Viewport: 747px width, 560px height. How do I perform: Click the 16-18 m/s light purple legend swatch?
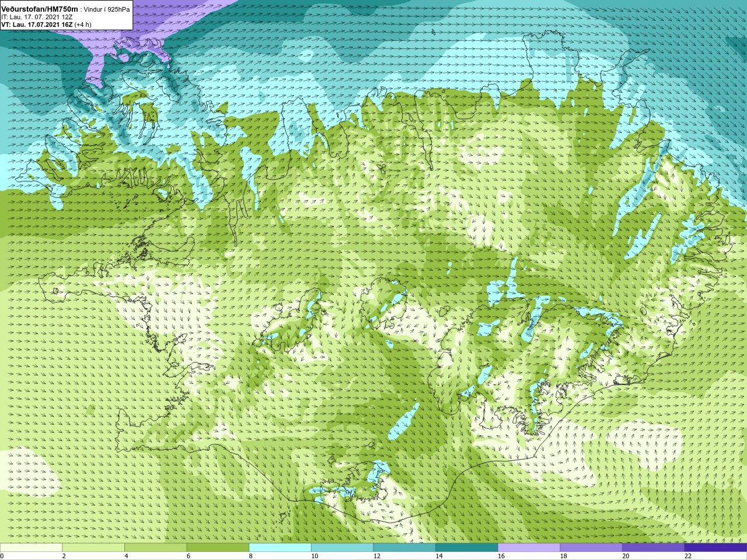click(x=529, y=548)
